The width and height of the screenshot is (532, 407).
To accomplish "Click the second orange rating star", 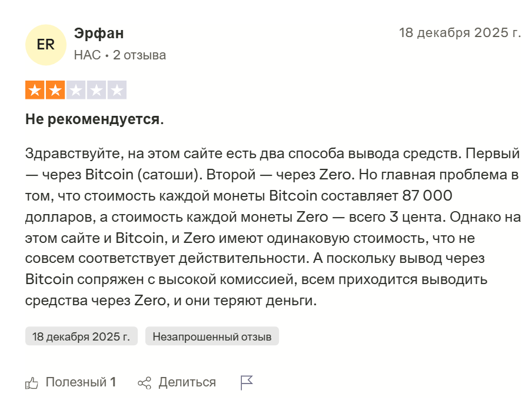I will click(55, 91).
